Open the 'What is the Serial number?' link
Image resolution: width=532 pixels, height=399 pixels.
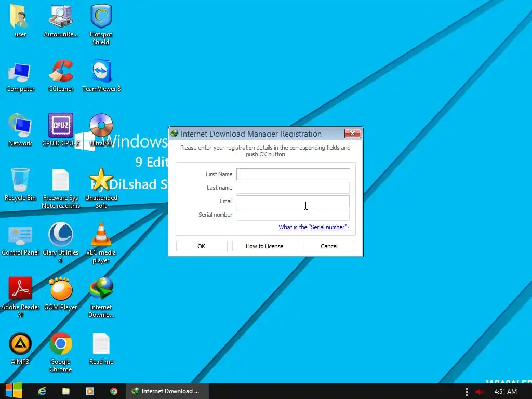point(314,227)
